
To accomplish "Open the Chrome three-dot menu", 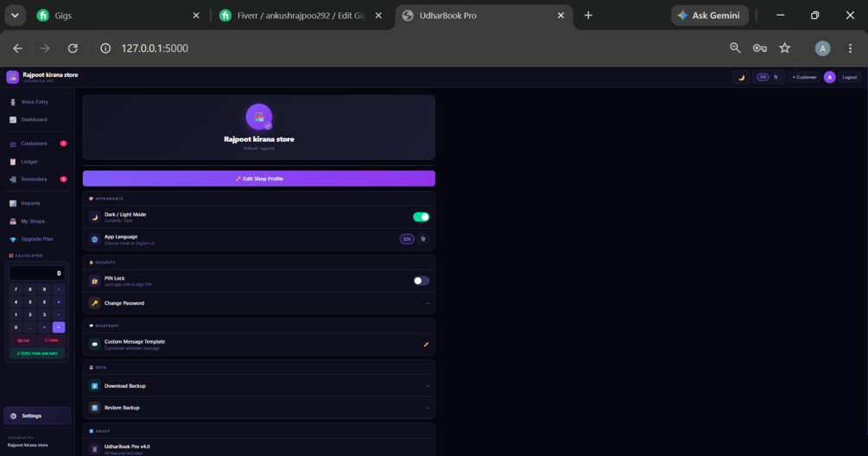I will [x=850, y=48].
